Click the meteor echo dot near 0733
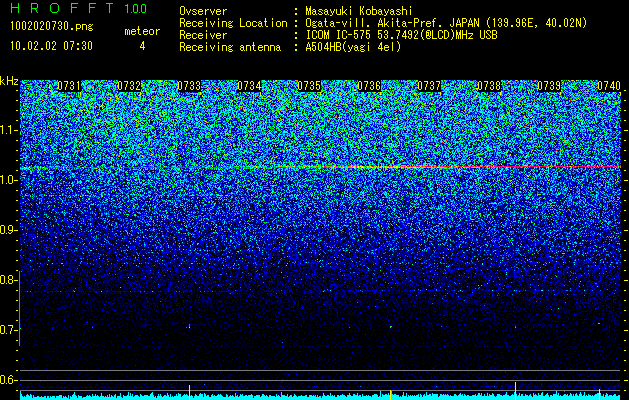Image resolution: width=629 pixels, height=400 pixels. [189, 326]
